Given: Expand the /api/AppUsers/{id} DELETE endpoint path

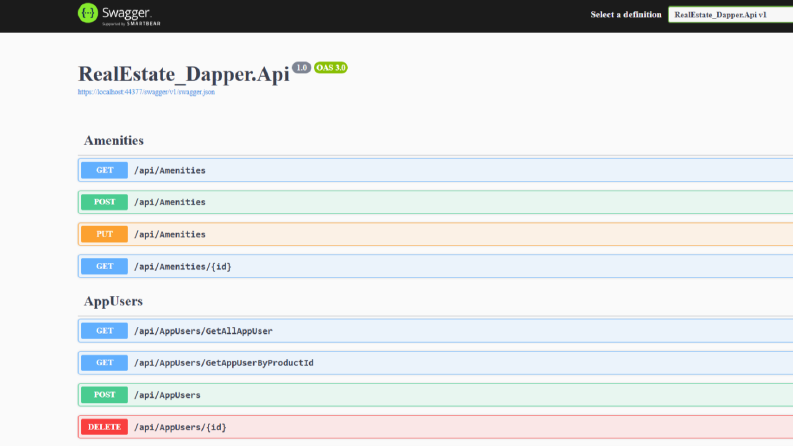Looking at the screenshot, I should coord(180,427).
